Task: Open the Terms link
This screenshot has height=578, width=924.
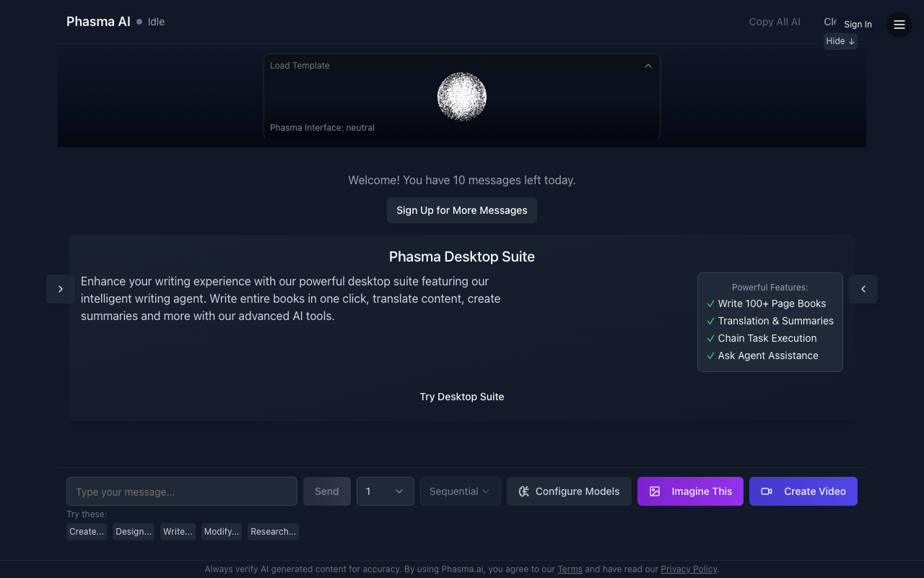Action: [570, 569]
